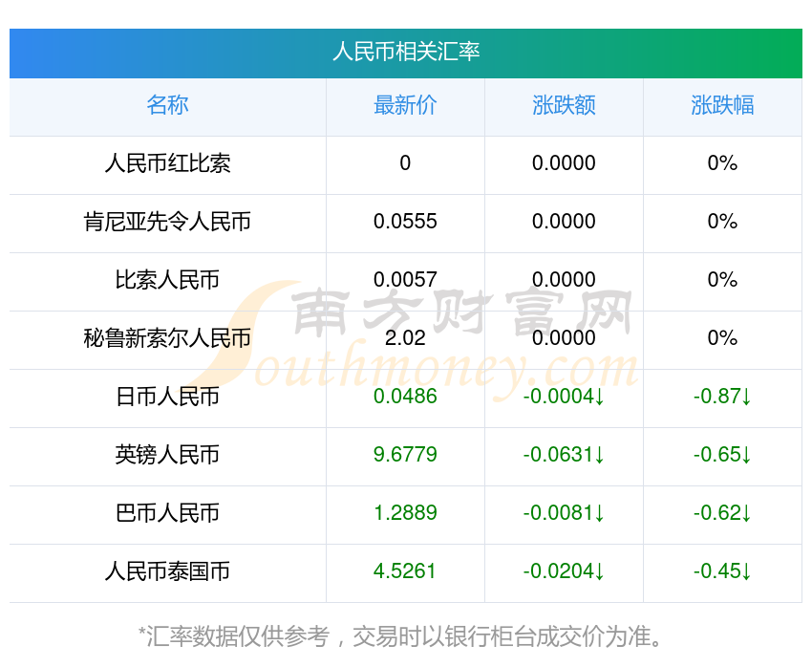
Task: Click the exchange rate disclaimer text
Action: tap(406, 633)
